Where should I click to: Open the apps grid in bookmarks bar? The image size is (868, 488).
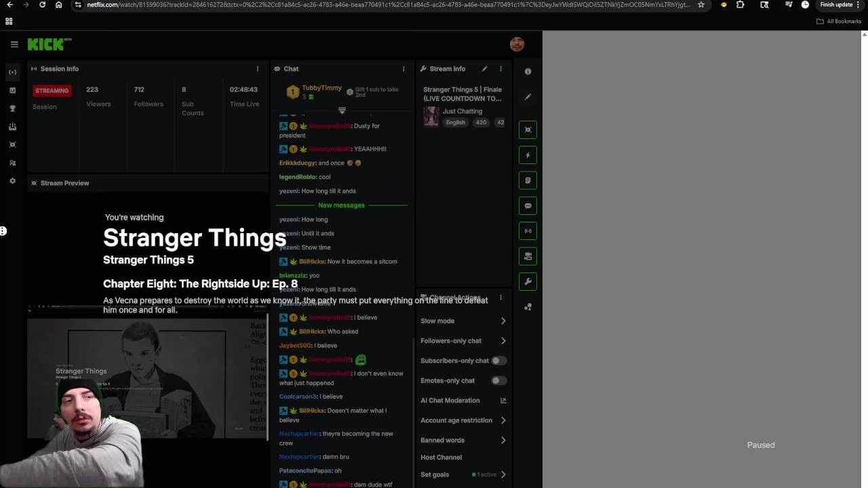(x=9, y=21)
